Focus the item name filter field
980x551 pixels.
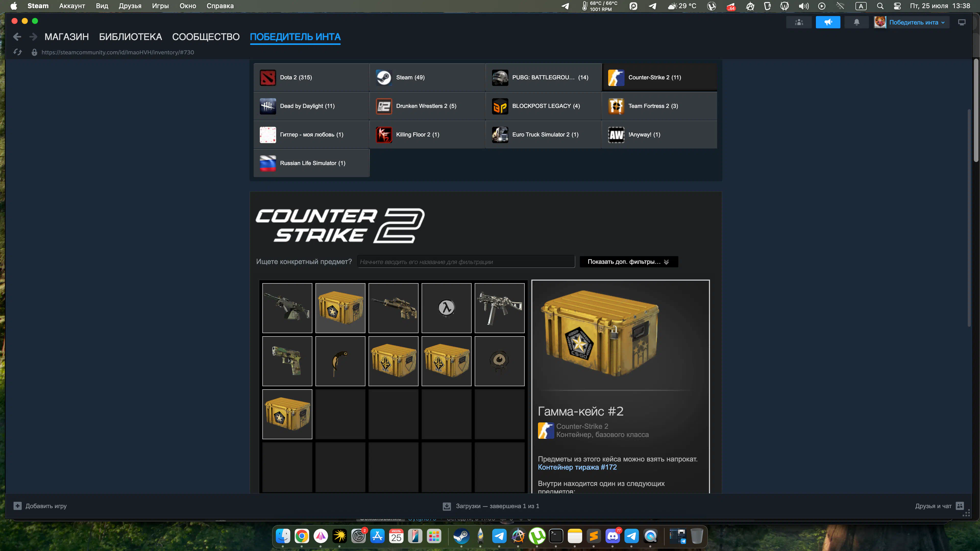tap(466, 262)
